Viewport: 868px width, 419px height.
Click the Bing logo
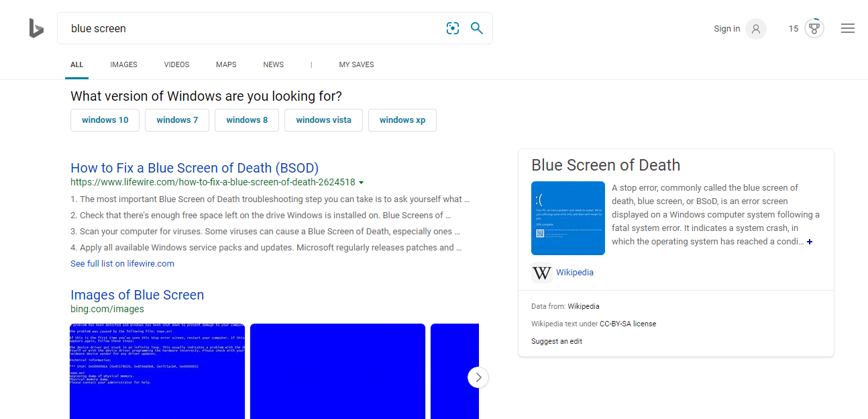36,28
